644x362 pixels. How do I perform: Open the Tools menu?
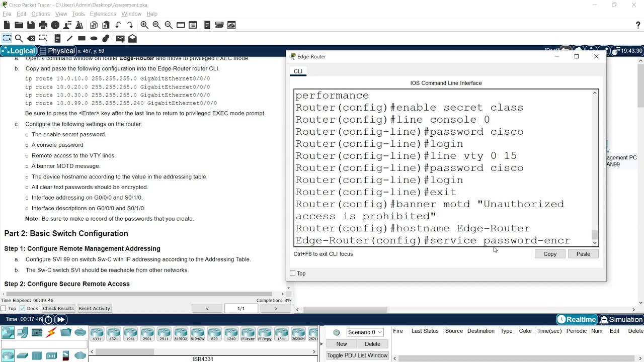78,14
